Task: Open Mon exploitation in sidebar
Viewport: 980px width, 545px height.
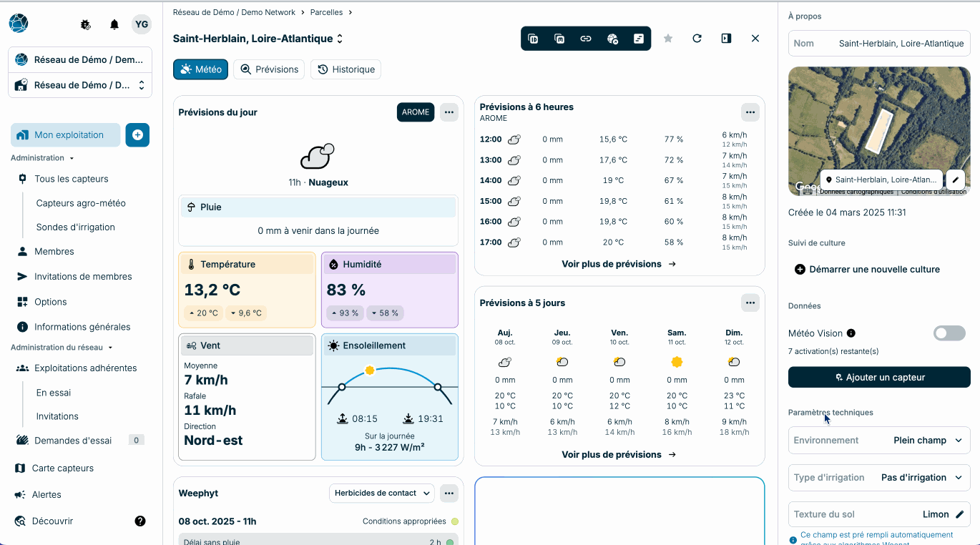Action: click(65, 134)
